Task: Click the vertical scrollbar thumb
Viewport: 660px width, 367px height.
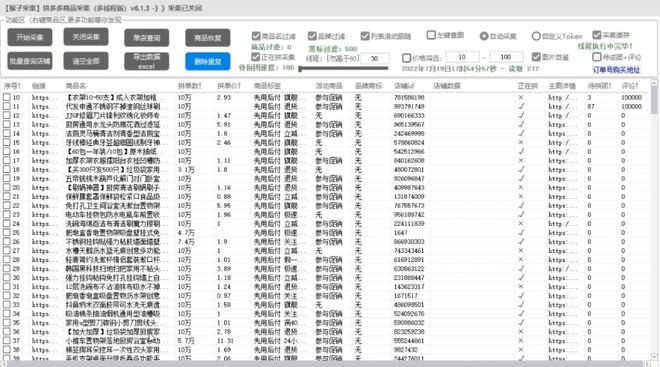Action: [654, 100]
